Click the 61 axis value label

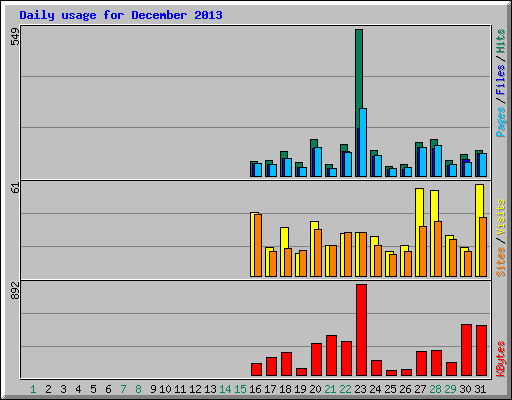[15, 188]
